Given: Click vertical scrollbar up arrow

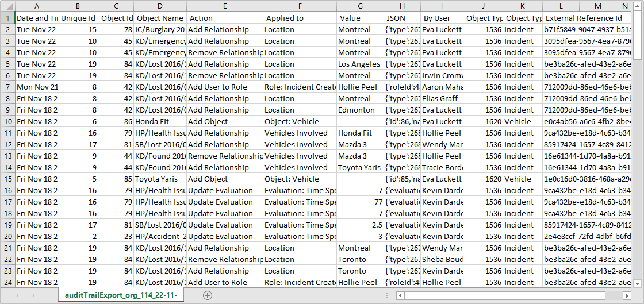Looking at the screenshot, I should [637, 17].
